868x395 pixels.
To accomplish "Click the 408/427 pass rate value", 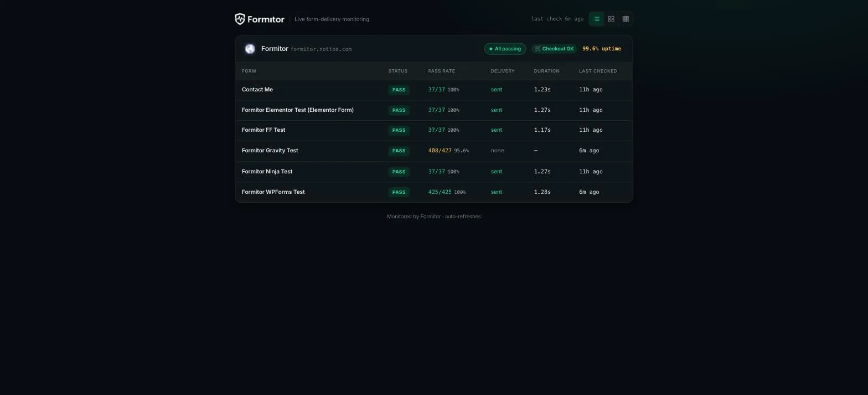I will pyautogui.click(x=440, y=151).
